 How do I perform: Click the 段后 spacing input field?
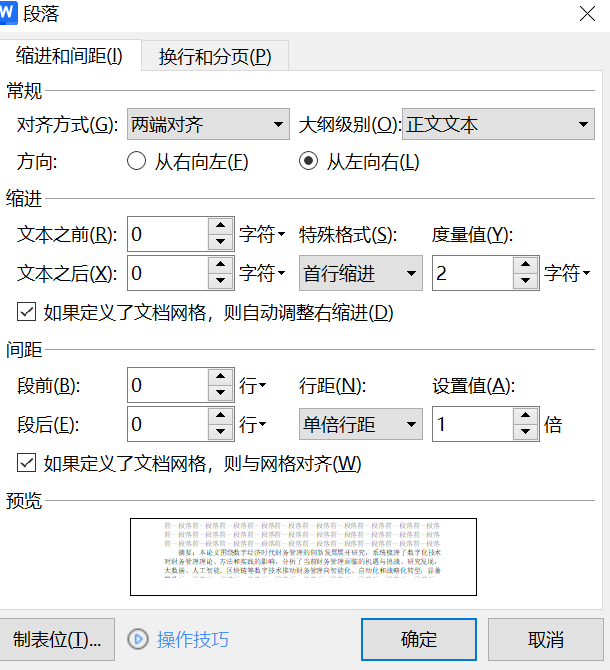click(168, 424)
